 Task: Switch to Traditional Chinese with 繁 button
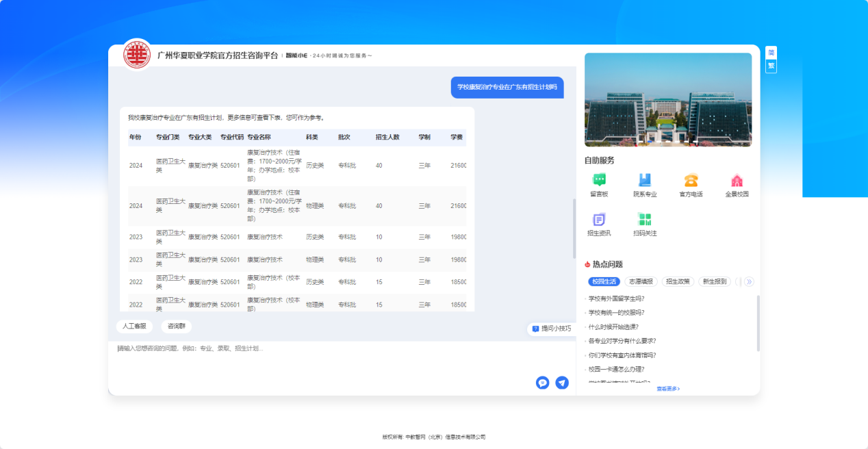pos(771,66)
